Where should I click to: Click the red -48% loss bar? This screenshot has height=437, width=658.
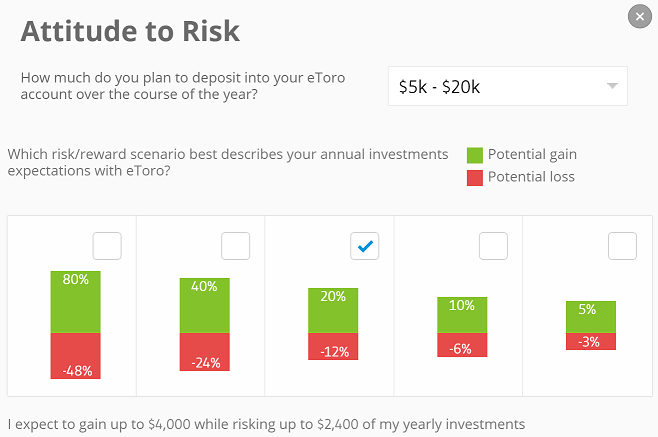(x=76, y=356)
